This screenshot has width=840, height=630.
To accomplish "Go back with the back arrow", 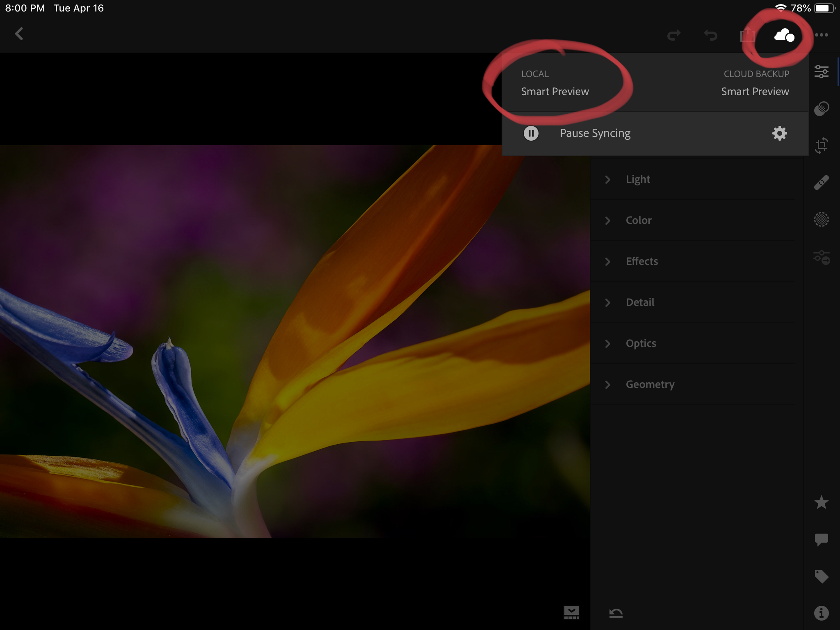I will [x=19, y=34].
